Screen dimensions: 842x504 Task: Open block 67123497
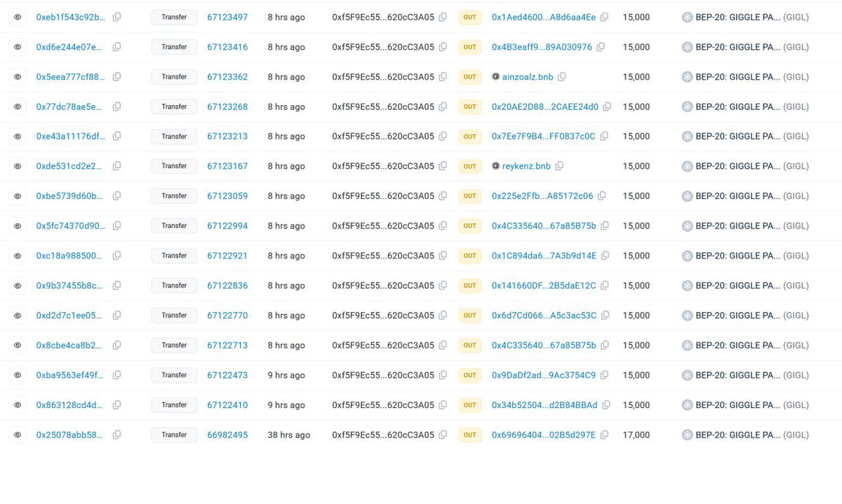pos(227,17)
